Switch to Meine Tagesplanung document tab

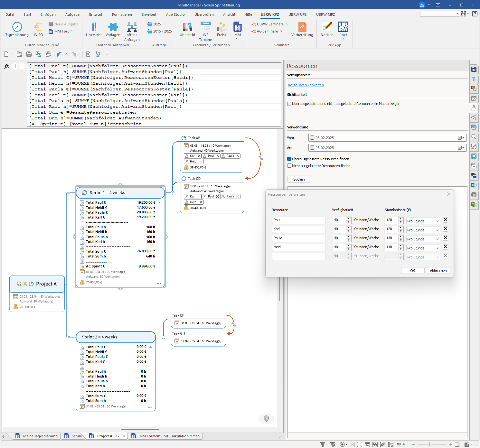[37, 436]
